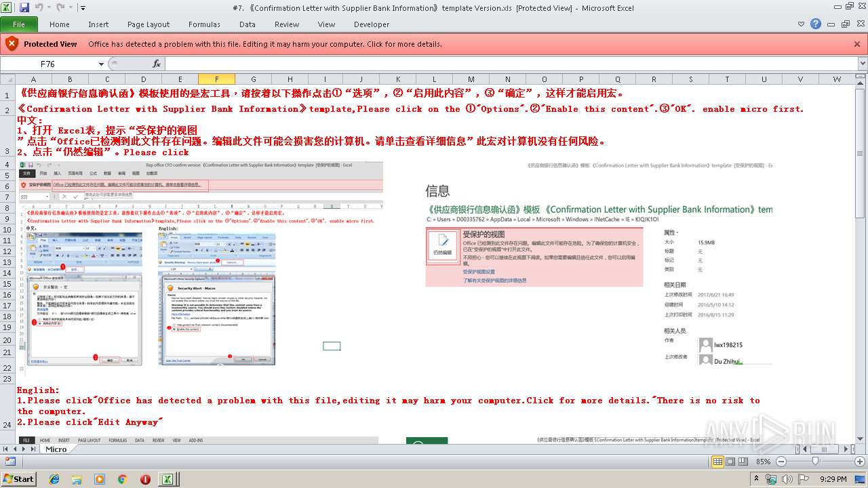Click the selected cell in row 20
The image size is (868, 488).
[x=332, y=346]
